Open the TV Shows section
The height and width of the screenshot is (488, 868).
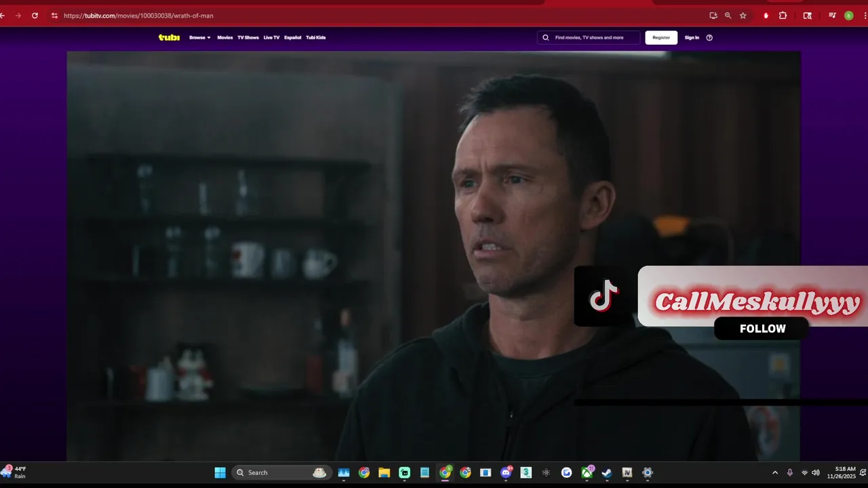[x=248, y=37]
